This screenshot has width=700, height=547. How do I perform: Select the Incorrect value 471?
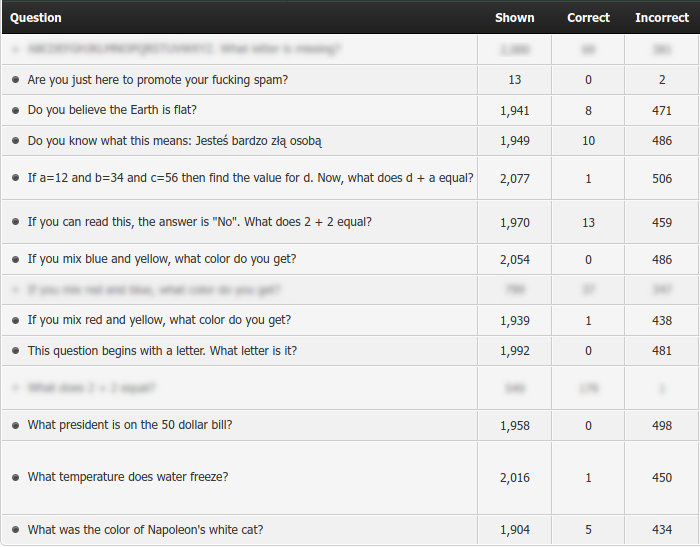tap(661, 110)
